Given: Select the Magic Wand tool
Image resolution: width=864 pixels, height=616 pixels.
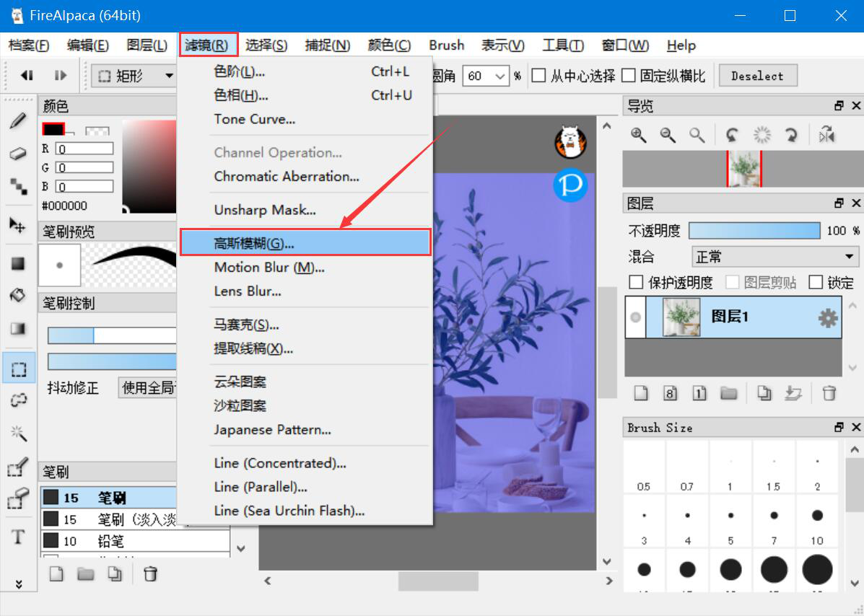Looking at the screenshot, I should [18, 434].
